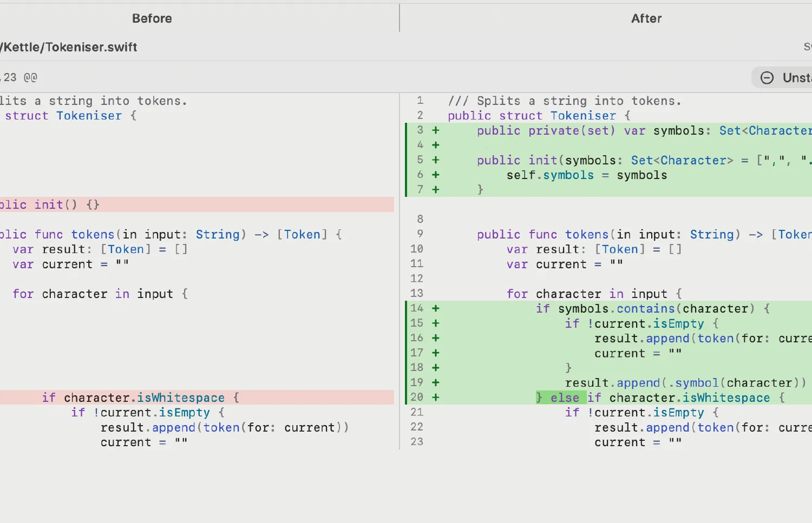This screenshot has height=523, width=812.
Task: Click the "String" type in the Before pane
Action: point(218,235)
